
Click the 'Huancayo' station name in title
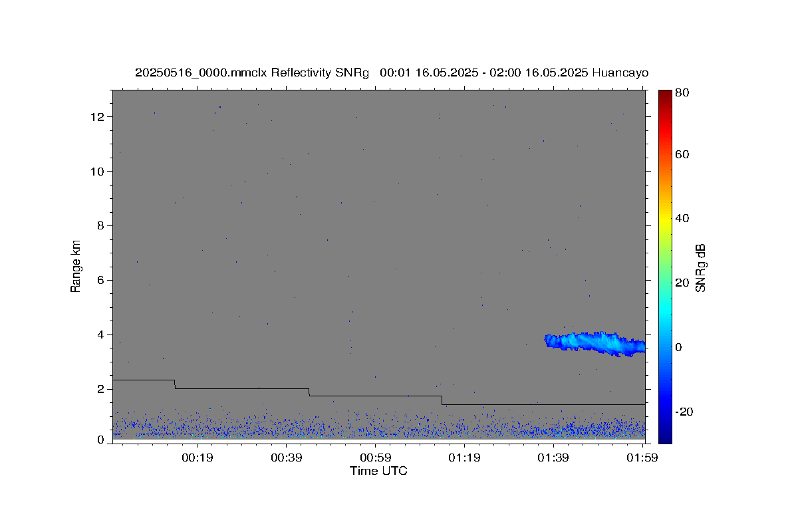pos(620,73)
